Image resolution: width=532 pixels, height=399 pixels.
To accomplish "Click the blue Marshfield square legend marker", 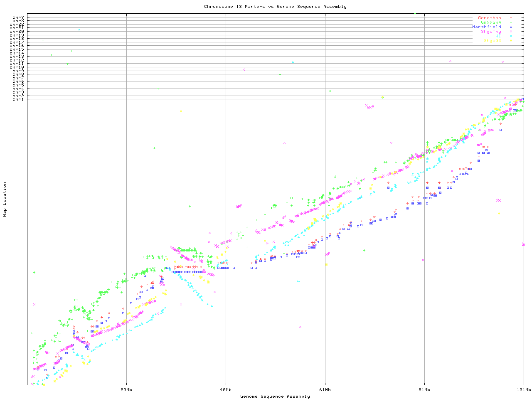I will point(511,27).
